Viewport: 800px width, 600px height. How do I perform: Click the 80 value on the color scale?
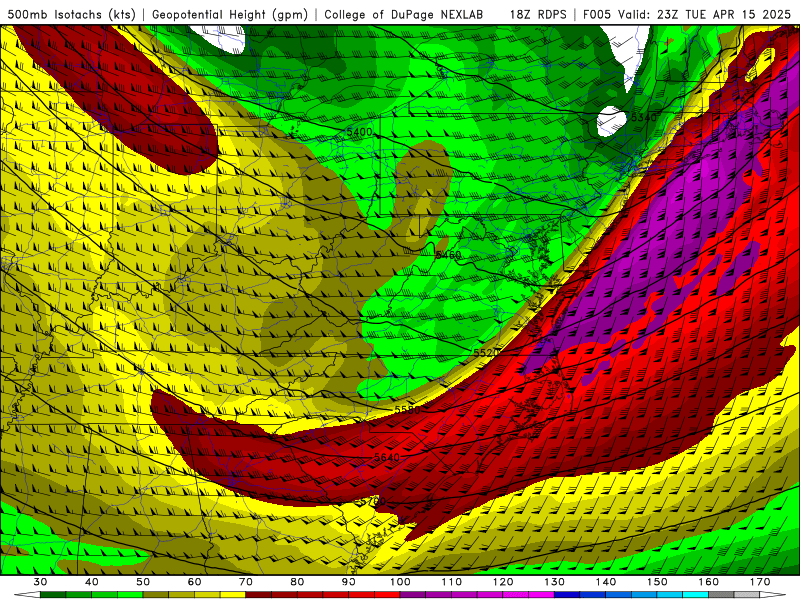click(297, 582)
